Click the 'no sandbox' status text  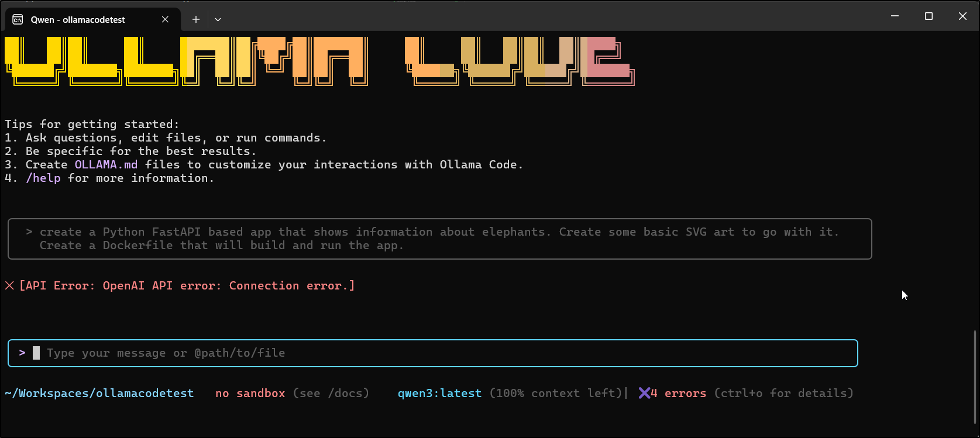click(x=250, y=393)
